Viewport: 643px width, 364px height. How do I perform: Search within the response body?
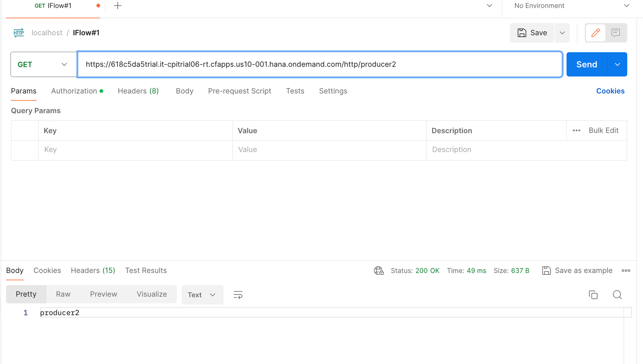(x=617, y=295)
